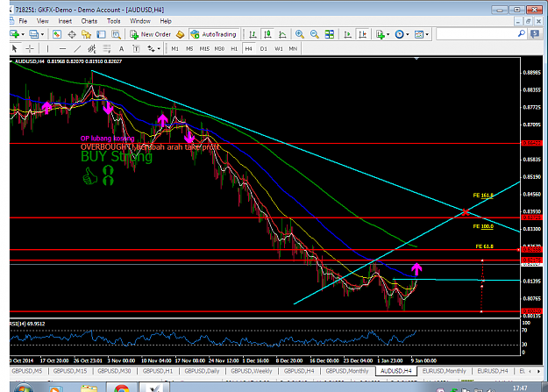The height and width of the screenshot is (392, 548).
Task: Switch timeframe to D1
Action: [264, 48]
